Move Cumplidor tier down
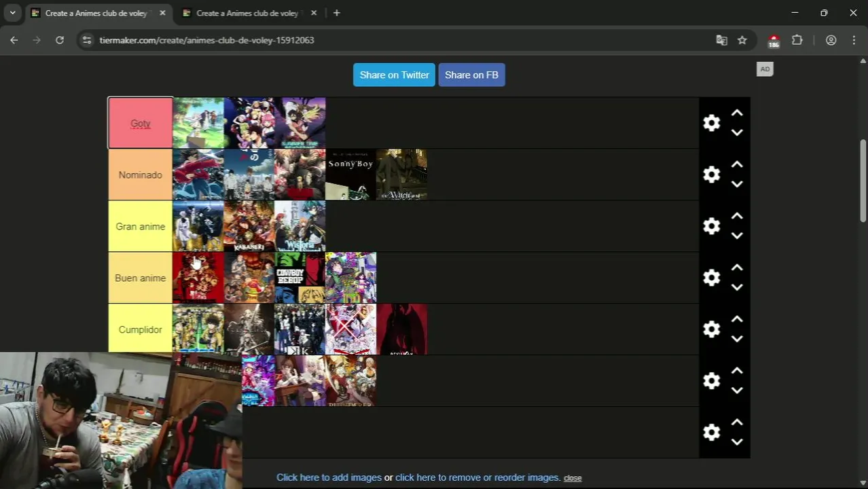Screen dimensions: 868x489 [x=737, y=339]
